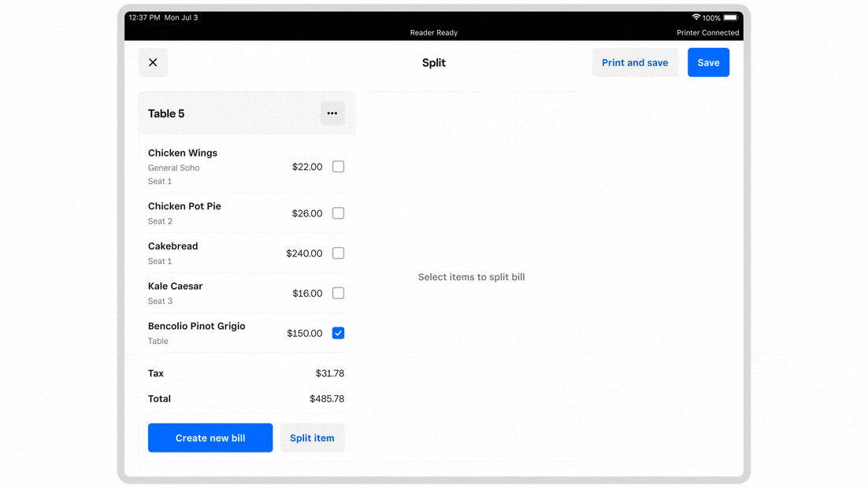This screenshot has width=868, height=488.
Task: Tick the Cakebread item checkbox
Action: (x=338, y=253)
